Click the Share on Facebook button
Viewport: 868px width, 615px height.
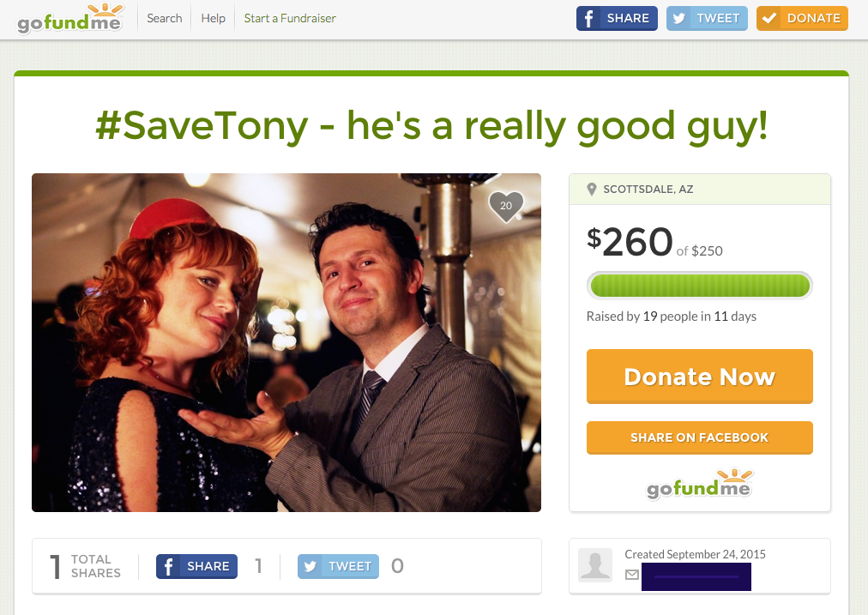pos(700,437)
